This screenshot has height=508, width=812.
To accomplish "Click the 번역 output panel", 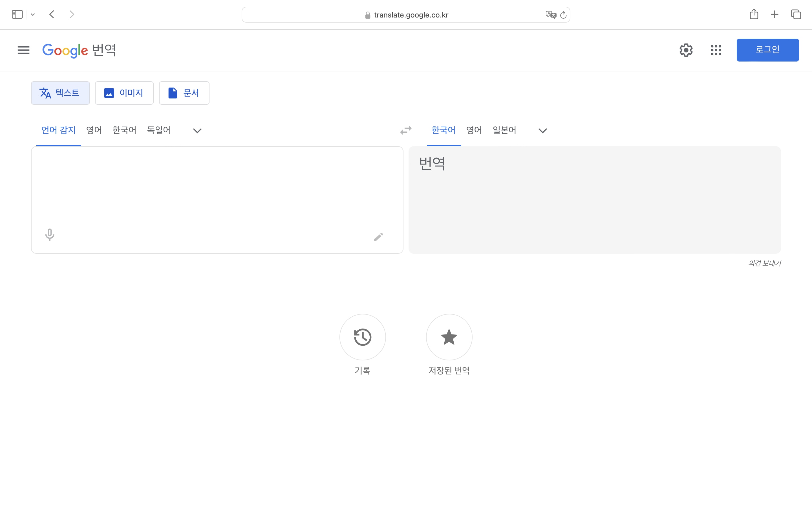I will [594, 200].
